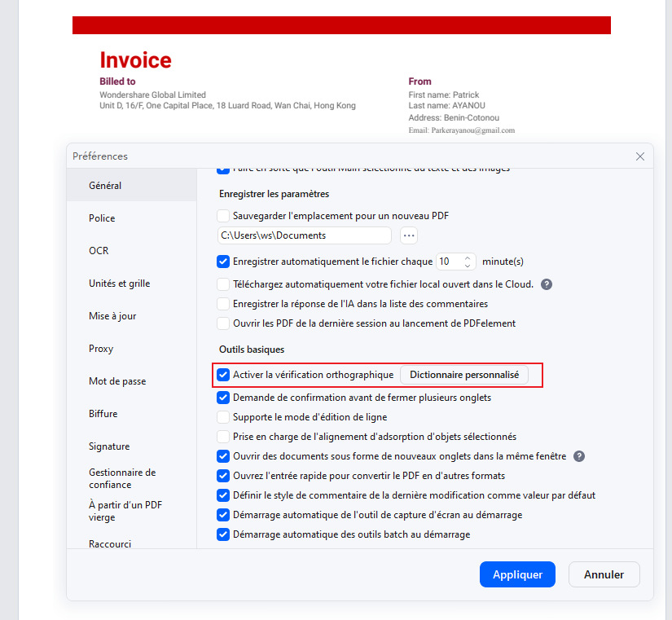Toggle Demande de confirmation avant de fermer
The width and height of the screenshot is (672, 620).
pos(223,398)
